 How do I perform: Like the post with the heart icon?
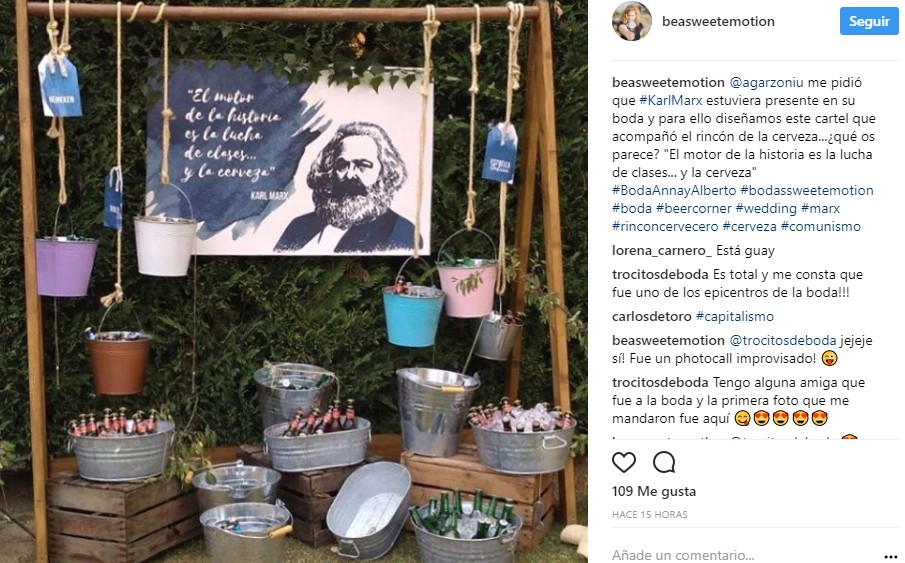pos(623,463)
